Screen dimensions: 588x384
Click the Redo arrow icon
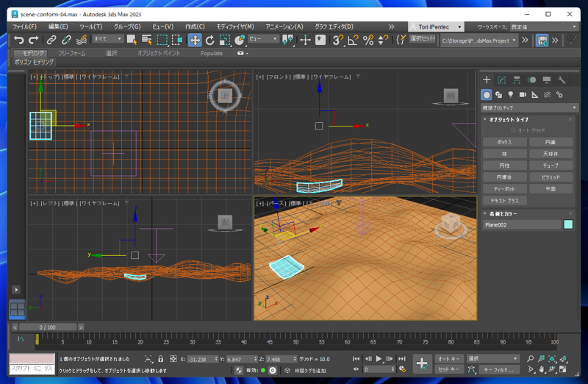(x=34, y=40)
